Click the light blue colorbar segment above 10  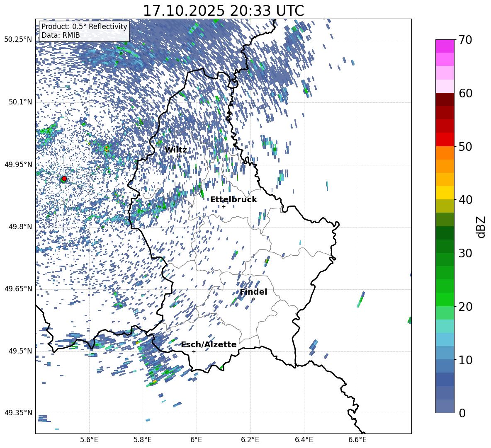click(x=445, y=339)
